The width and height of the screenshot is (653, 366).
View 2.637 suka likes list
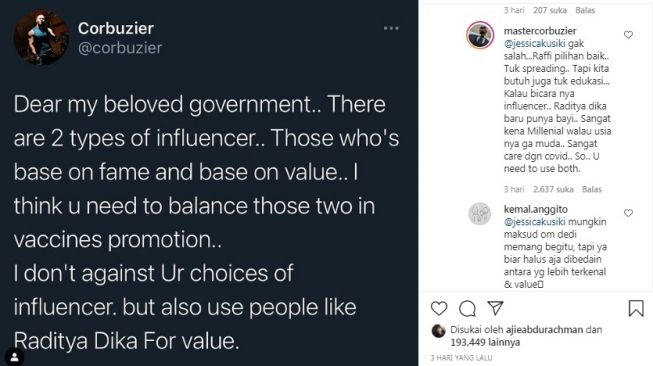point(553,189)
